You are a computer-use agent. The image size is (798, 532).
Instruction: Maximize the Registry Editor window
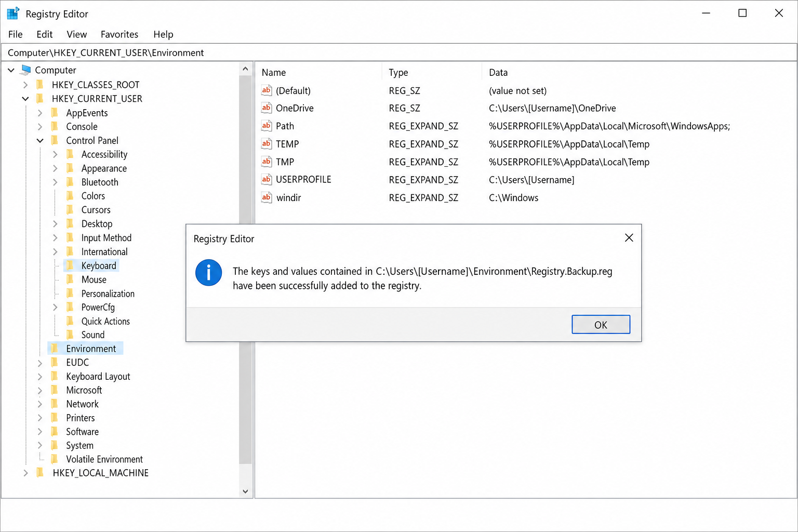click(x=742, y=13)
